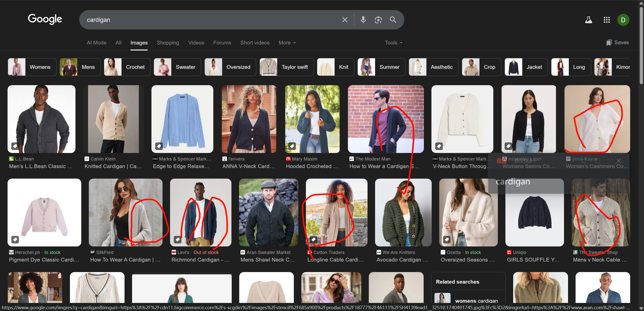The height and width of the screenshot is (311, 644).
Task: Click the Calvin Klein source favicon
Action: [x=87, y=159]
